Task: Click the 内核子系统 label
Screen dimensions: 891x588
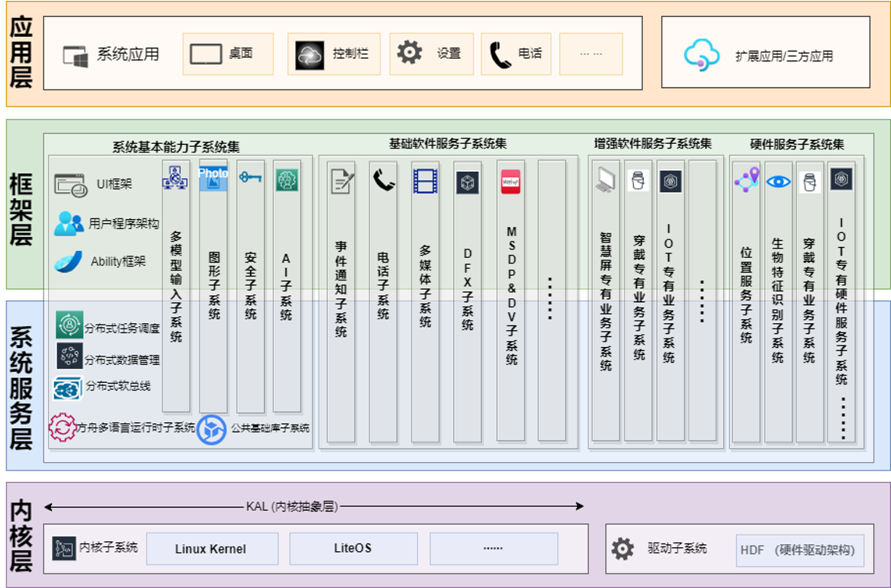Action: tap(109, 547)
